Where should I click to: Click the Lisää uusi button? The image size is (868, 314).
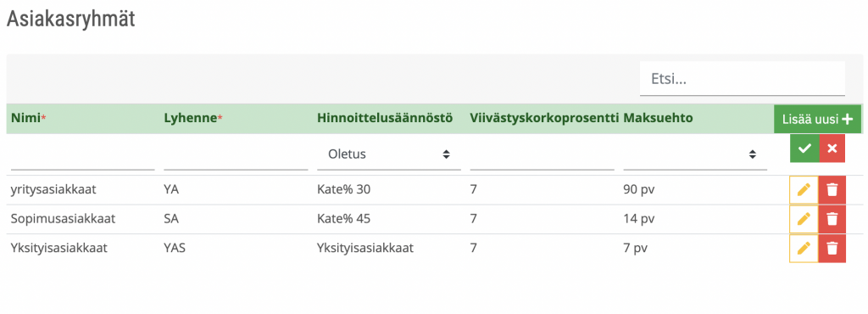(817, 119)
